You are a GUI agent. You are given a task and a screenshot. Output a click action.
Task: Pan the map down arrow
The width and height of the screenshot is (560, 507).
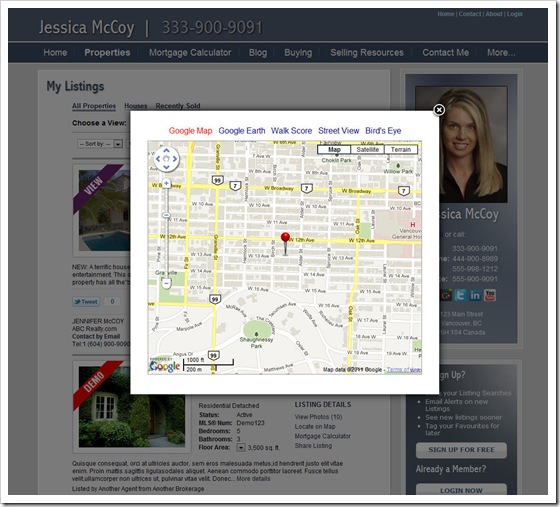[x=166, y=167]
